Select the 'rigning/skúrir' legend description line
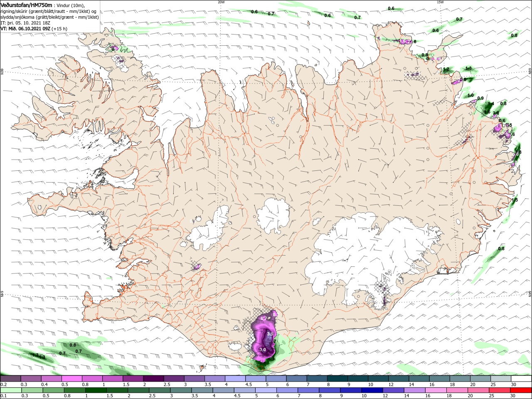 [x=48, y=11]
